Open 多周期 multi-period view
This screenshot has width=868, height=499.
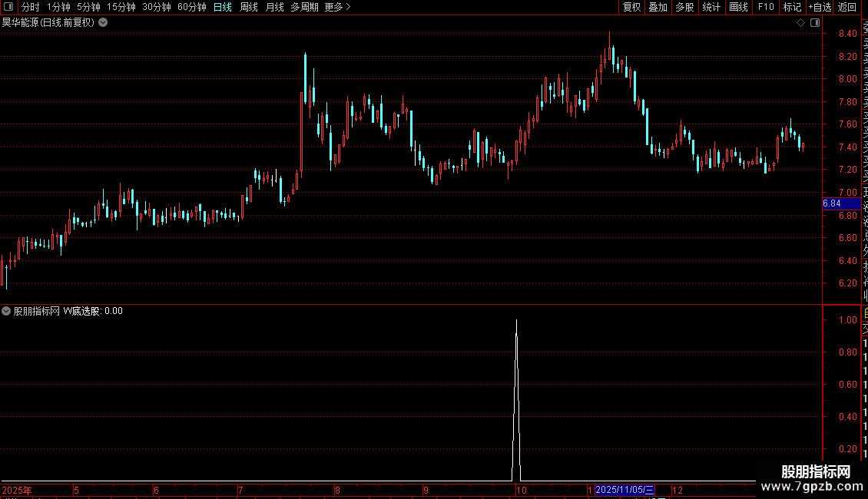point(304,7)
